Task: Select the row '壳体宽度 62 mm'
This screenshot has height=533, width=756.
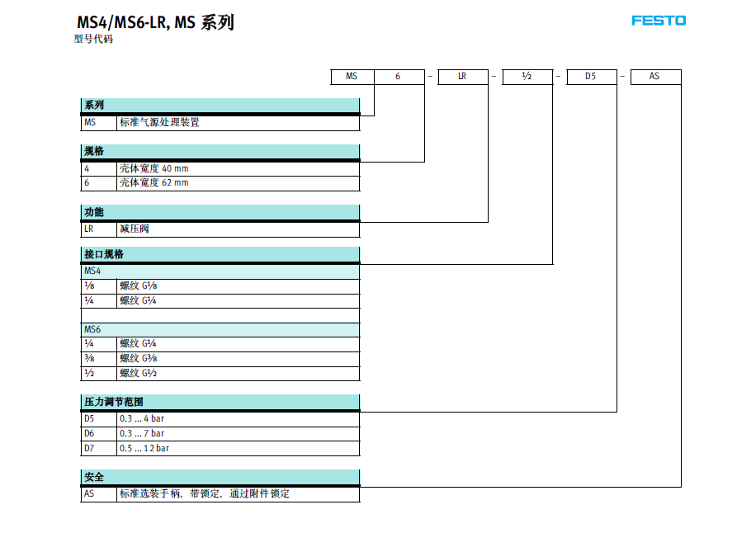Action: (220, 183)
